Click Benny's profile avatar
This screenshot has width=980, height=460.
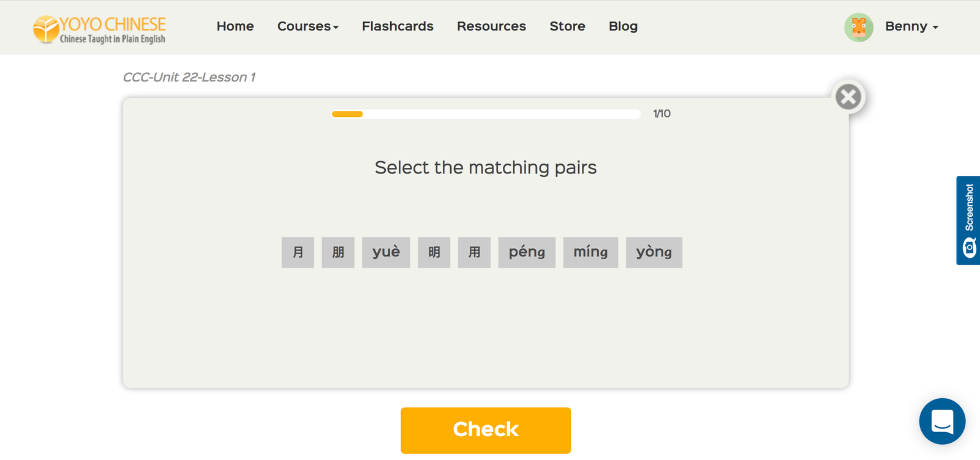[x=859, y=27]
